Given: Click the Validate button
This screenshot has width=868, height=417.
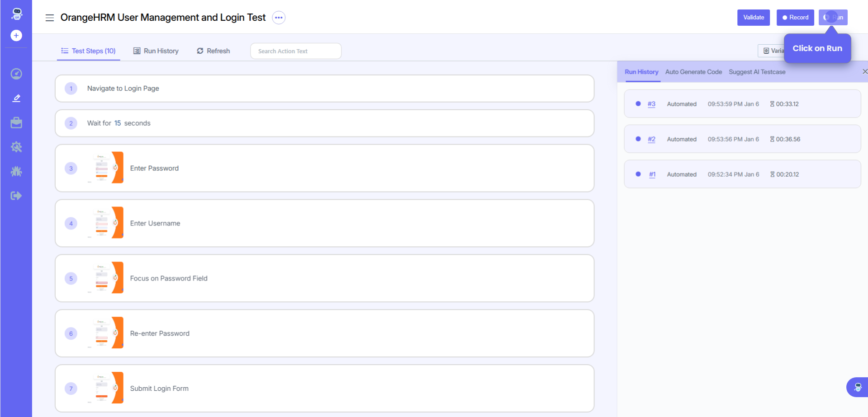Looking at the screenshot, I should click(x=753, y=18).
